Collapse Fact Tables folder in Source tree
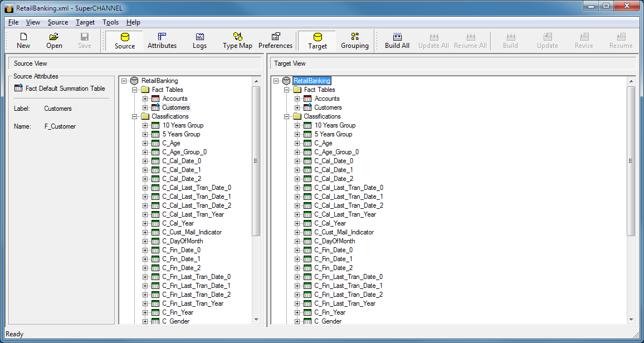The height and width of the screenshot is (343, 644). pyautogui.click(x=135, y=90)
